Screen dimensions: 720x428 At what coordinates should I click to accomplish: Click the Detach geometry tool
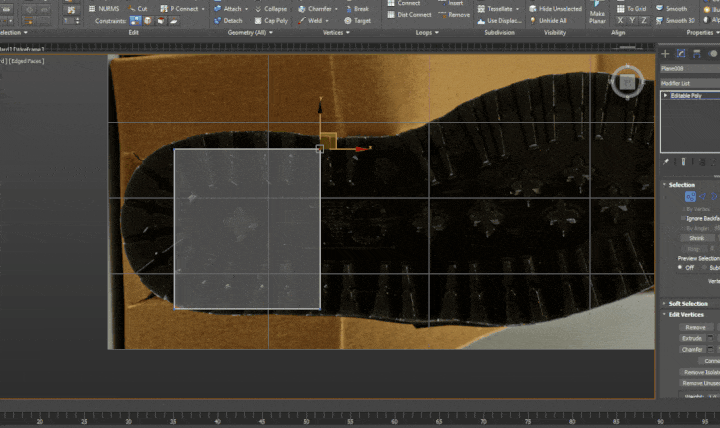pyautogui.click(x=228, y=20)
